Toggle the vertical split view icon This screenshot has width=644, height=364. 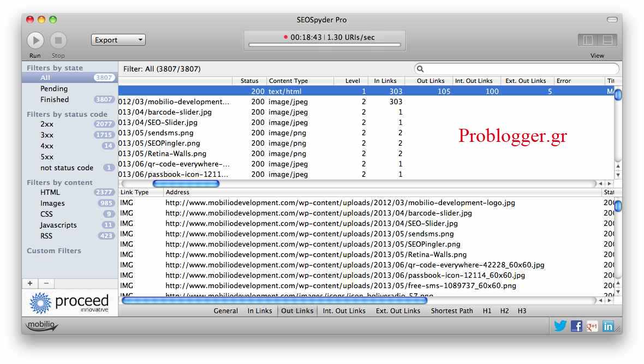[588, 40]
